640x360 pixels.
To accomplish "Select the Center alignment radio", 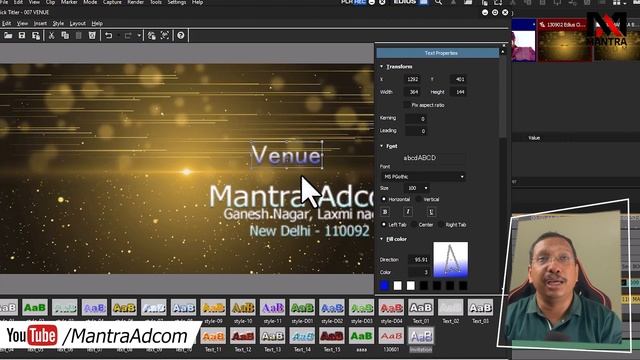I will tap(414, 224).
